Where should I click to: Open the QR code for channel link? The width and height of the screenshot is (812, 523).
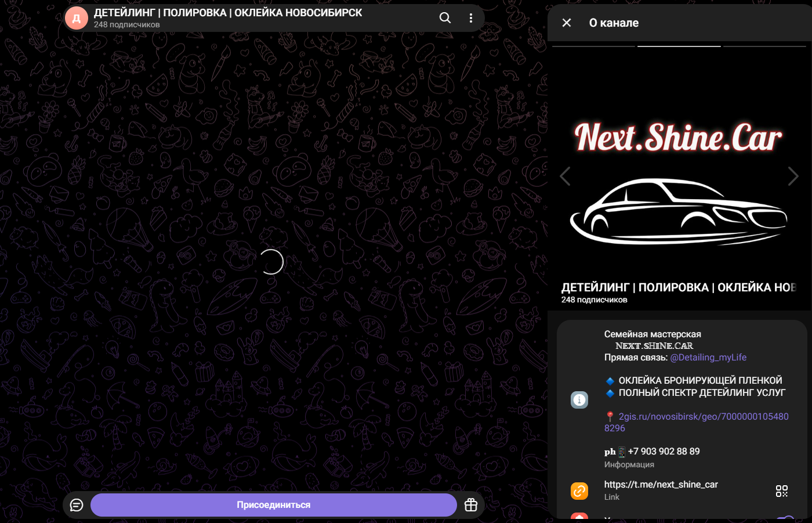click(x=782, y=491)
